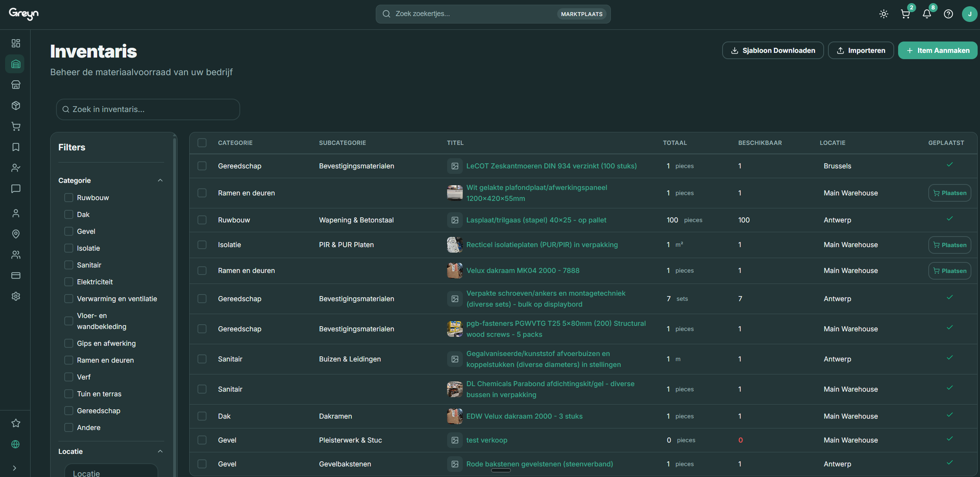Focus the Zoek in inventaris search field
Image resolution: width=980 pixels, height=477 pixels.
(x=148, y=109)
